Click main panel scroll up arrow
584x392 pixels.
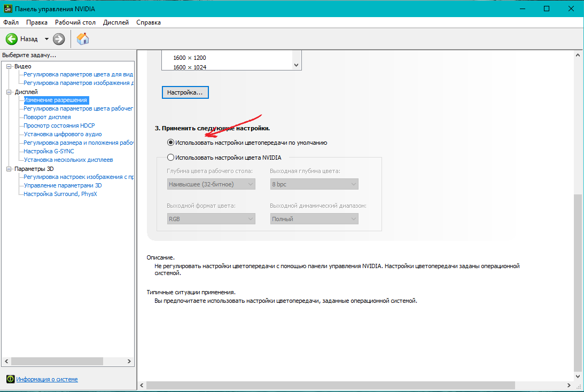pos(578,55)
